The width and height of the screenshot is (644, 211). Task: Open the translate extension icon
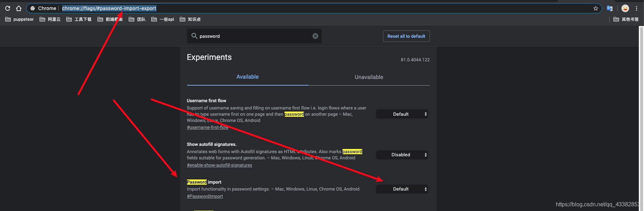click(x=610, y=8)
